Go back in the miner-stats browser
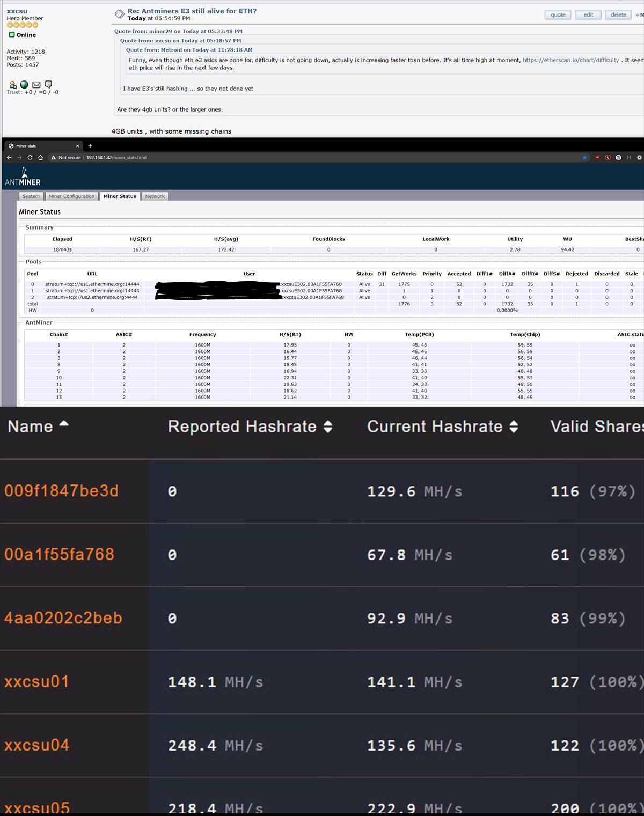The image size is (644, 816). [x=9, y=158]
